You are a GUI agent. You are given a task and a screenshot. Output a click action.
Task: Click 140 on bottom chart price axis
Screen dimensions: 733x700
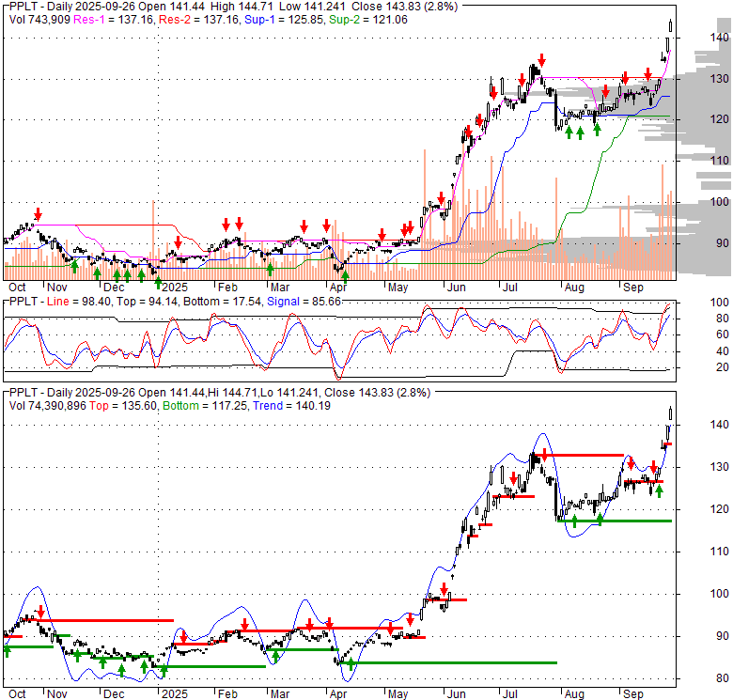click(720, 425)
